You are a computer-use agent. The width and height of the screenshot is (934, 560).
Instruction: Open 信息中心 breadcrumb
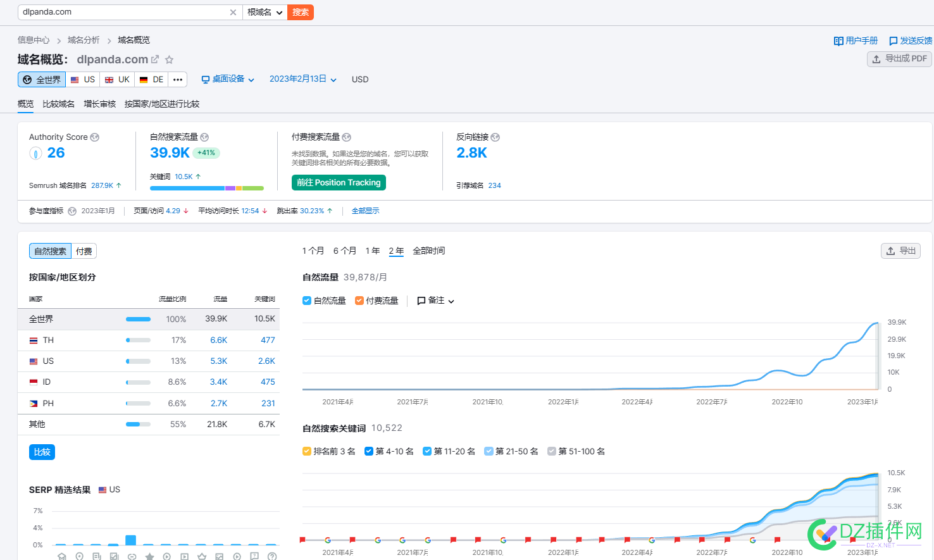pyautogui.click(x=34, y=40)
